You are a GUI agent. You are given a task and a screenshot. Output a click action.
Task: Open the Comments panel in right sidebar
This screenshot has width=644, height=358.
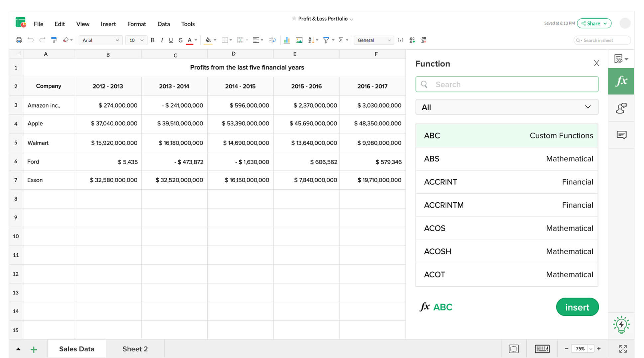[x=621, y=135]
